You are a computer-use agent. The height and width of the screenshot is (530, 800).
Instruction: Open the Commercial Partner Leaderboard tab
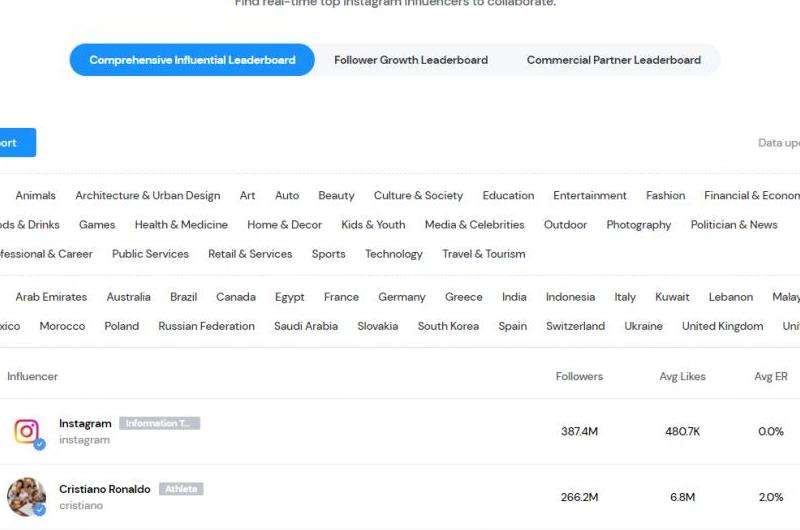(x=613, y=60)
